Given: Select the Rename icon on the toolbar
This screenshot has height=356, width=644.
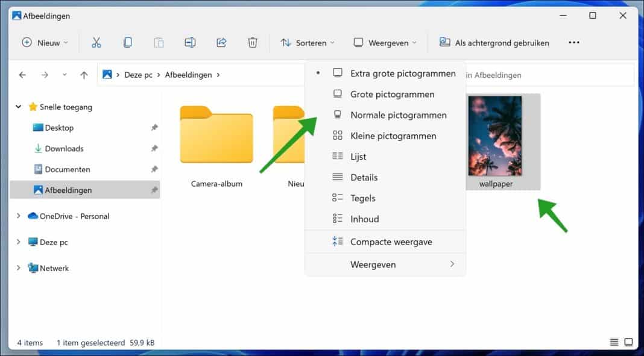Looking at the screenshot, I should tap(190, 42).
